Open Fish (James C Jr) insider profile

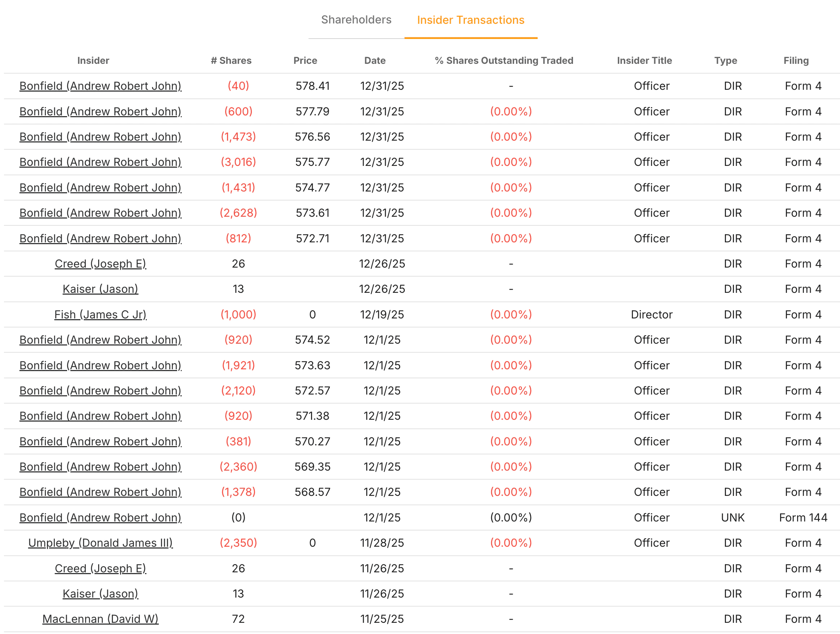[x=100, y=314]
